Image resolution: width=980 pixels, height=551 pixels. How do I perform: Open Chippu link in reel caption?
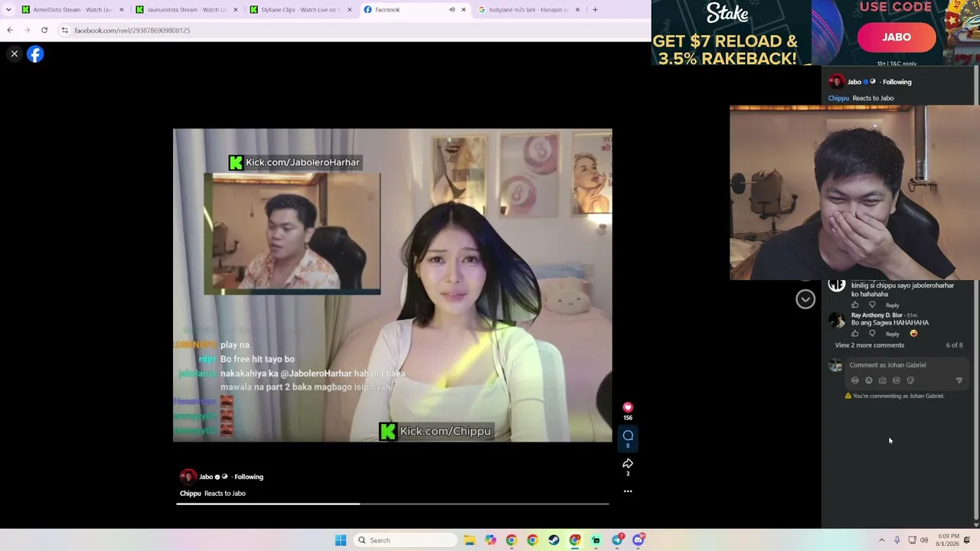pos(190,494)
